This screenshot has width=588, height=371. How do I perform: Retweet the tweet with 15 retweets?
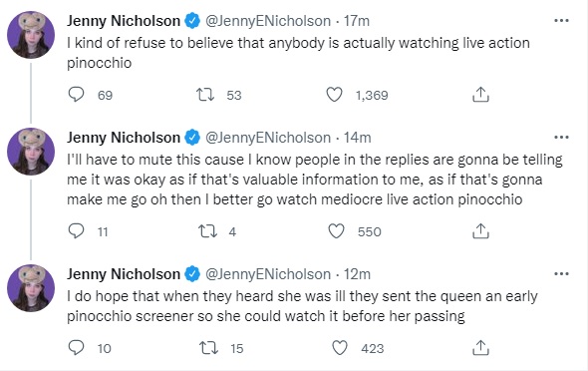click(x=208, y=348)
